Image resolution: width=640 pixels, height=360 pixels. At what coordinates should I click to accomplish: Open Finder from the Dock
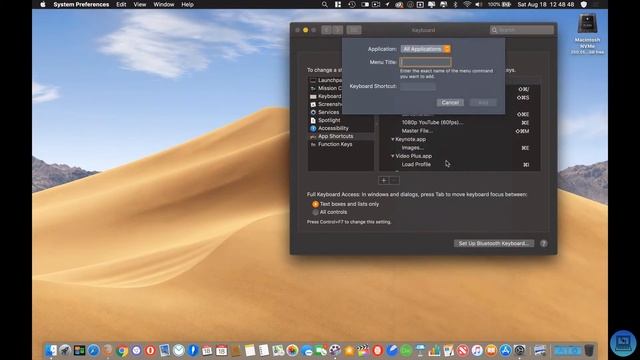tap(51, 350)
